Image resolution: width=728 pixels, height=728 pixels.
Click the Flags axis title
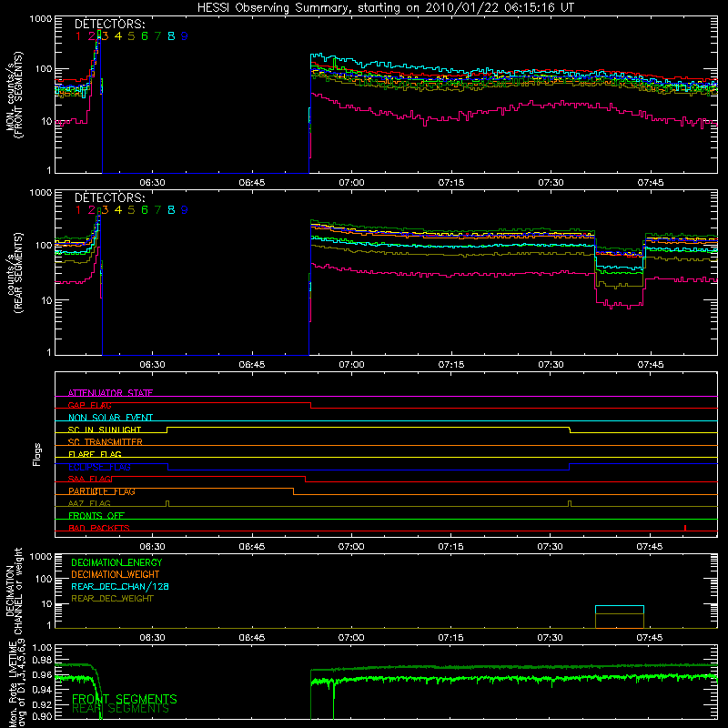[x=37, y=454]
